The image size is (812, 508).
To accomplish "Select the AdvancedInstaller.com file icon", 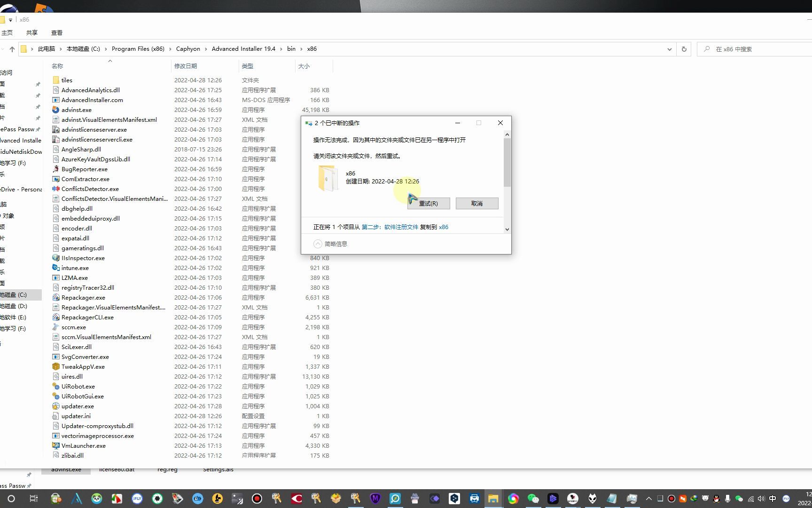I will click(x=56, y=100).
